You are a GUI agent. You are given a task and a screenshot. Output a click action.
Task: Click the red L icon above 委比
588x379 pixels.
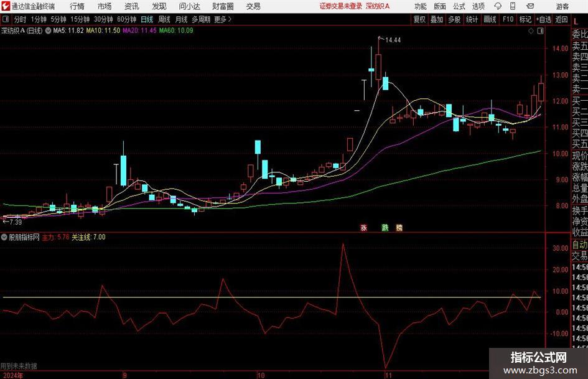pos(576,22)
